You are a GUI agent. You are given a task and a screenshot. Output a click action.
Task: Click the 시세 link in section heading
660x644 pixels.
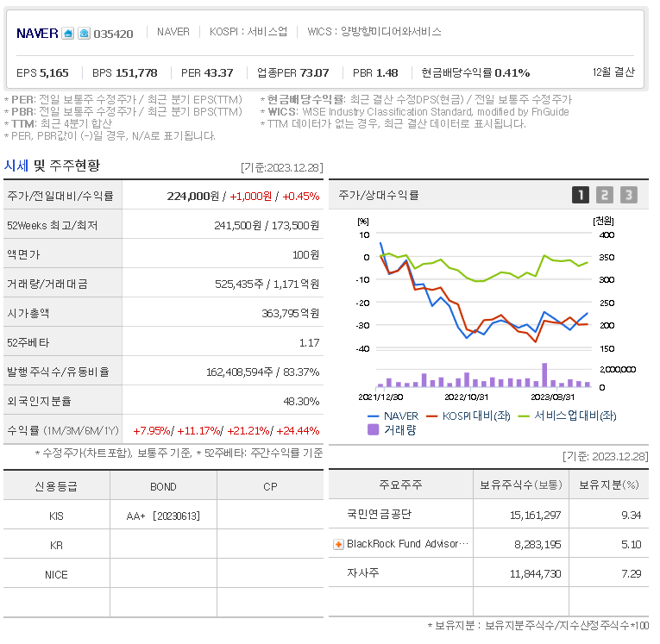pyautogui.click(x=16, y=166)
